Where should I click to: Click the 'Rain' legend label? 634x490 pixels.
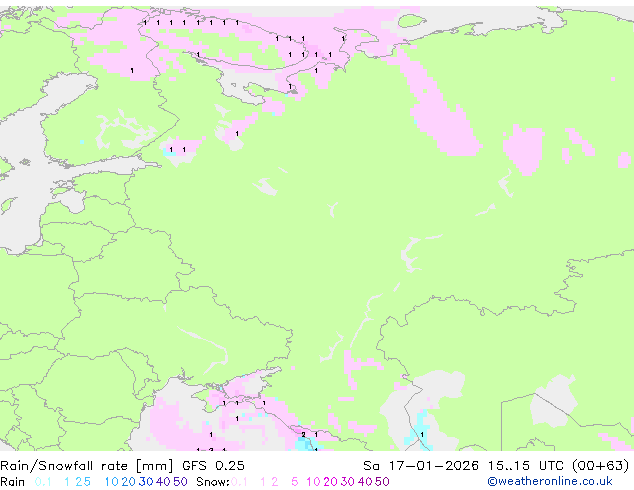tap(13, 482)
